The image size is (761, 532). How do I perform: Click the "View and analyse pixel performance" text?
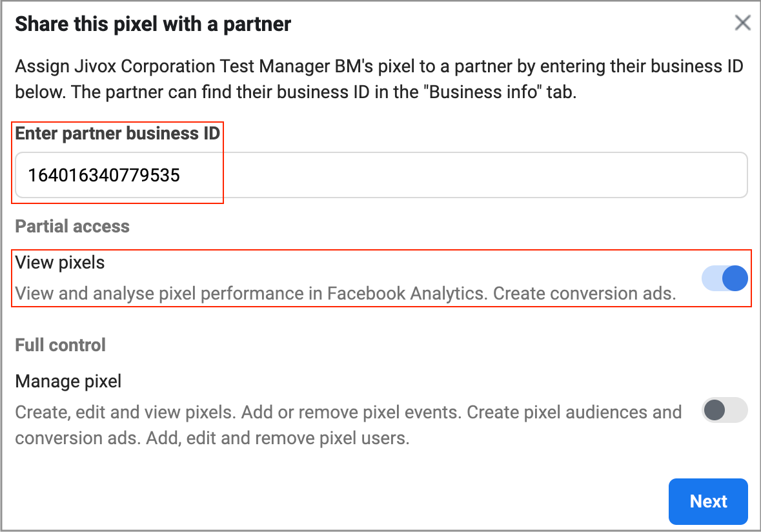click(161, 294)
